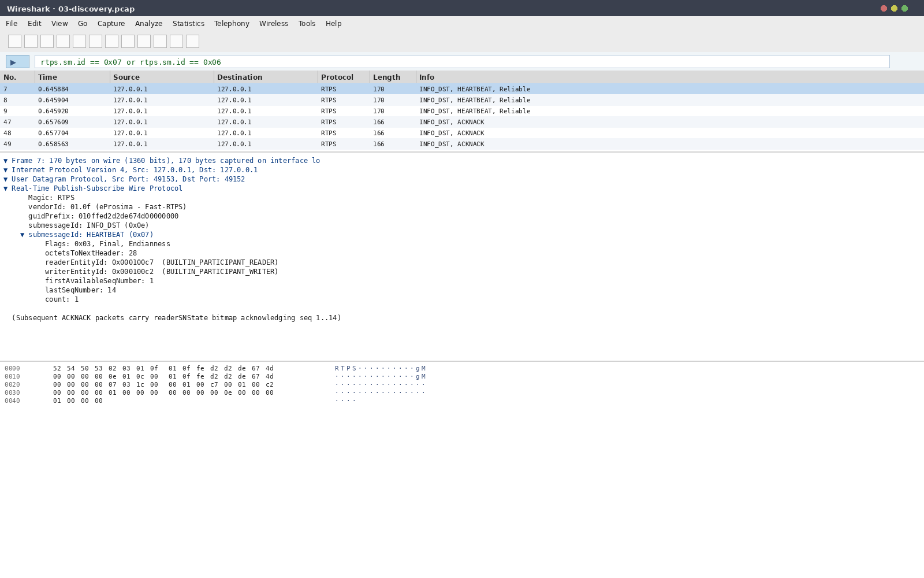
Task: Click the red window control dot
Action: click(x=884, y=8)
